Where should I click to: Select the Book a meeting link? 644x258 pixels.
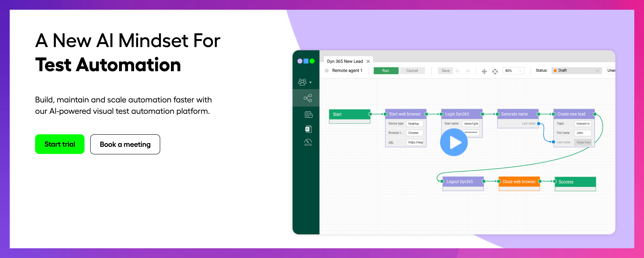point(125,144)
